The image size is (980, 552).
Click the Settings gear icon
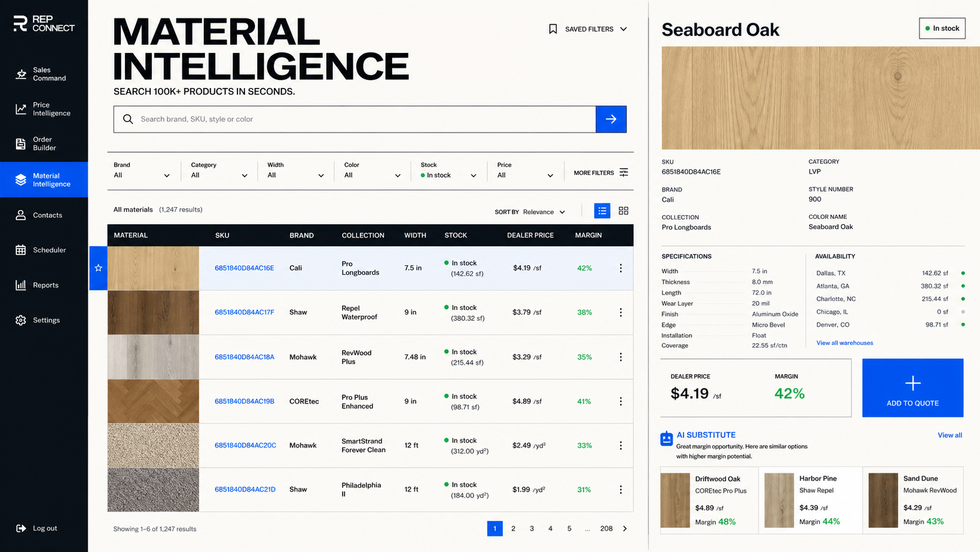coord(21,320)
